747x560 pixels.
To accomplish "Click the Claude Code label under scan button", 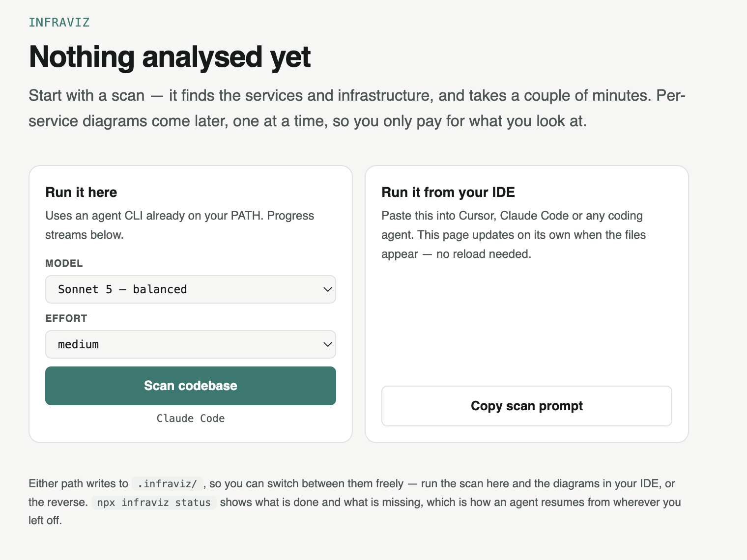I will (x=190, y=419).
